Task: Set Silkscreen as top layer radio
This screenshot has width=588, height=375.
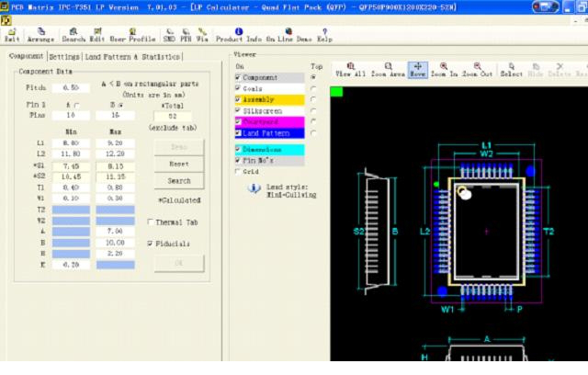Action: 313,110
